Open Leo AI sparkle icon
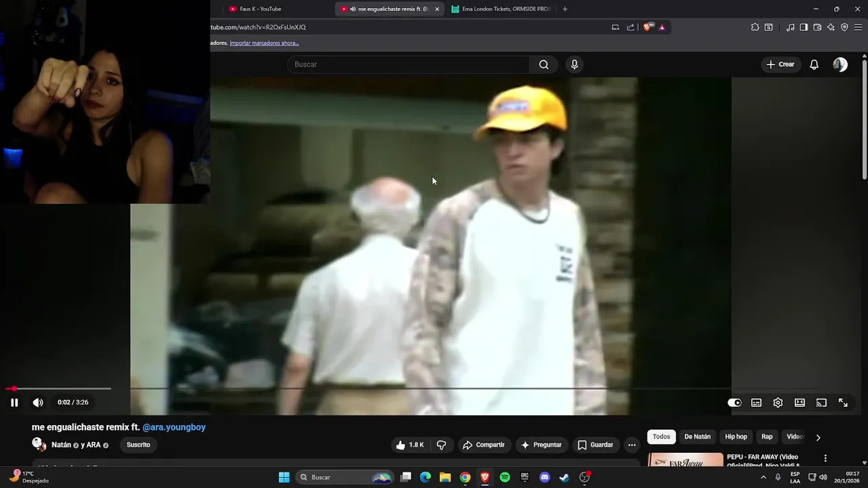The width and height of the screenshot is (868, 488). click(831, 27)
